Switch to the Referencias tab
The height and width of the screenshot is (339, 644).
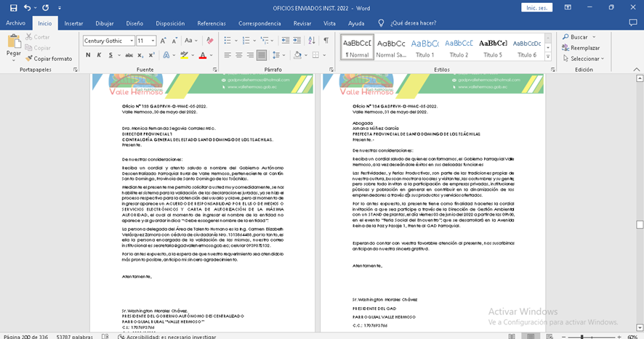tap(212, 23)
